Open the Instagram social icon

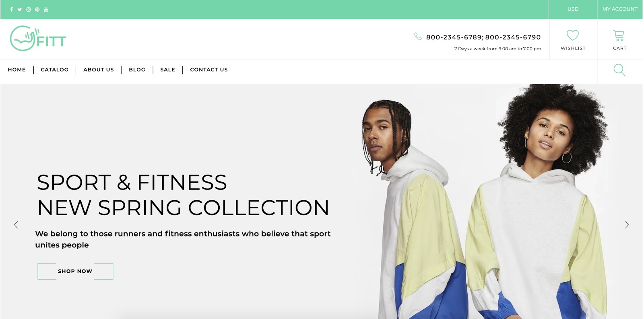[x=29, y=9]
